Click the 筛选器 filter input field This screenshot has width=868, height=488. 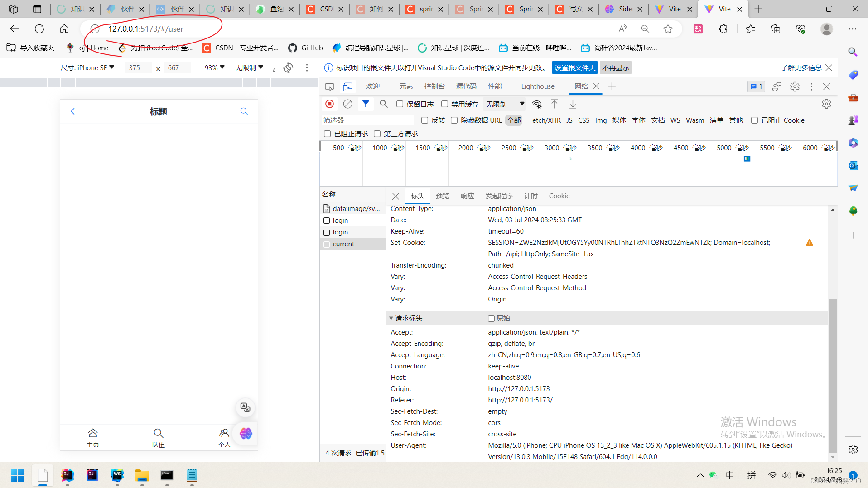pos(367,120)
